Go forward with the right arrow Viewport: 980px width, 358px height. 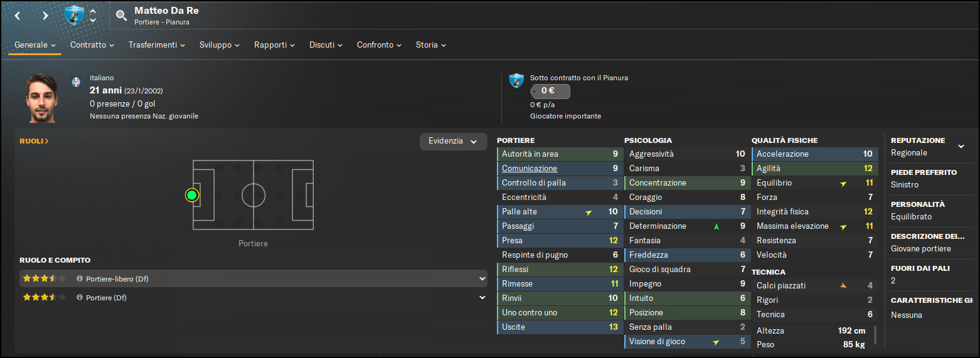tap(45, 16)
